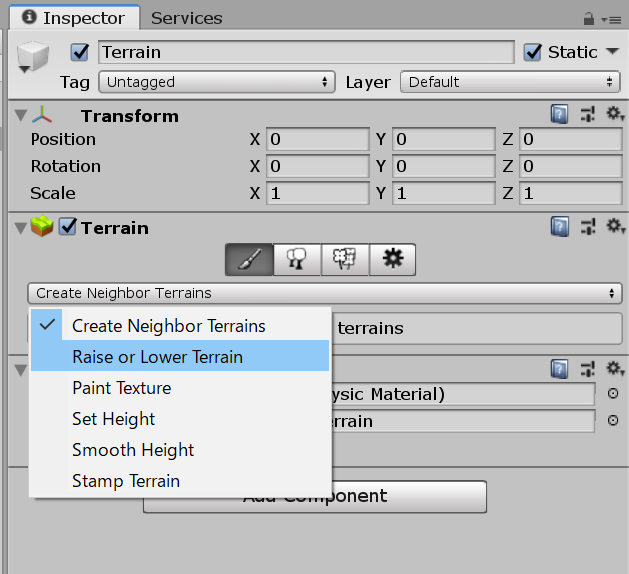
Task: Collapse the Transform component section
Action: (22, 116)
